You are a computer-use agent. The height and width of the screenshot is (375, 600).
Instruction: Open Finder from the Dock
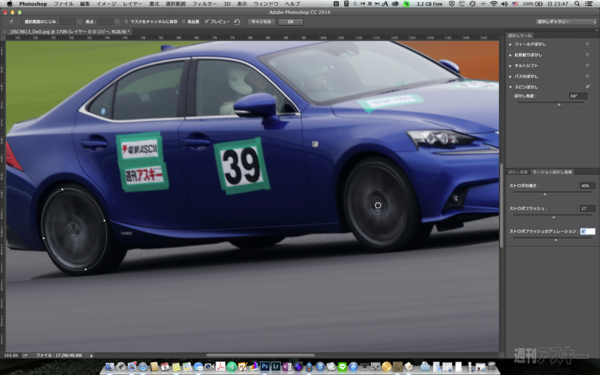(x=110, y=367)
